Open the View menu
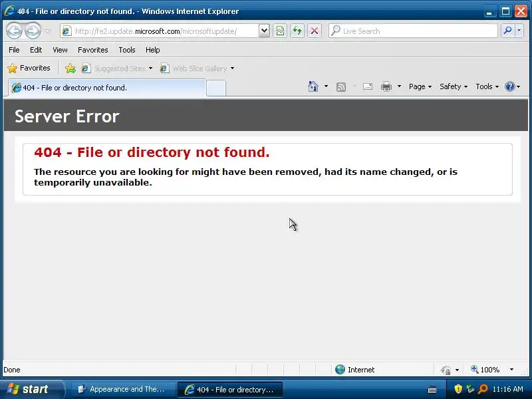532x399 pixels. point(60,50)
